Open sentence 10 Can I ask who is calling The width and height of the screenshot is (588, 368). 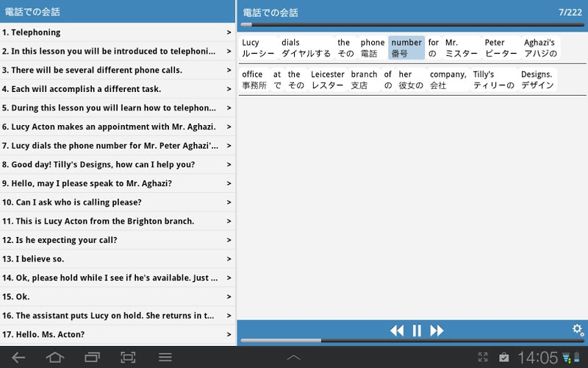coord(118,202)
